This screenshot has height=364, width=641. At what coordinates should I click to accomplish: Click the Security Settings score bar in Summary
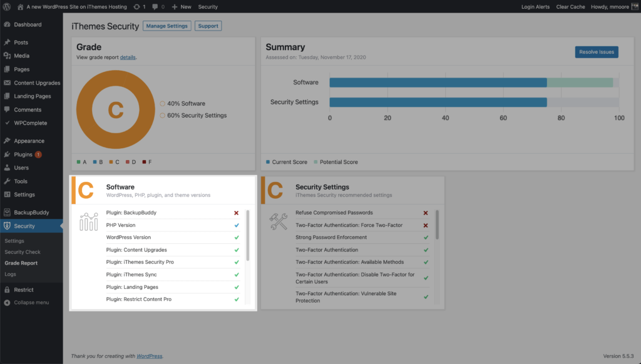(x=438, y=102)
